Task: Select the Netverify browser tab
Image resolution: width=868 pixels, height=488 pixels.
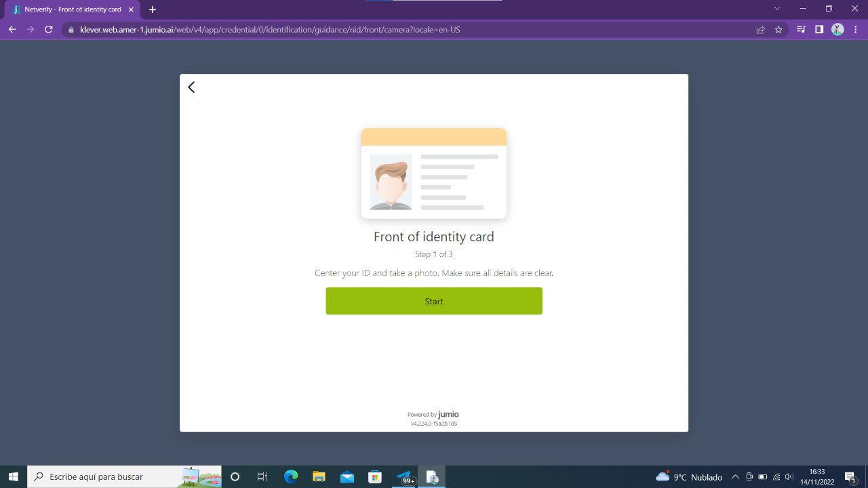Action: (73, 9)
